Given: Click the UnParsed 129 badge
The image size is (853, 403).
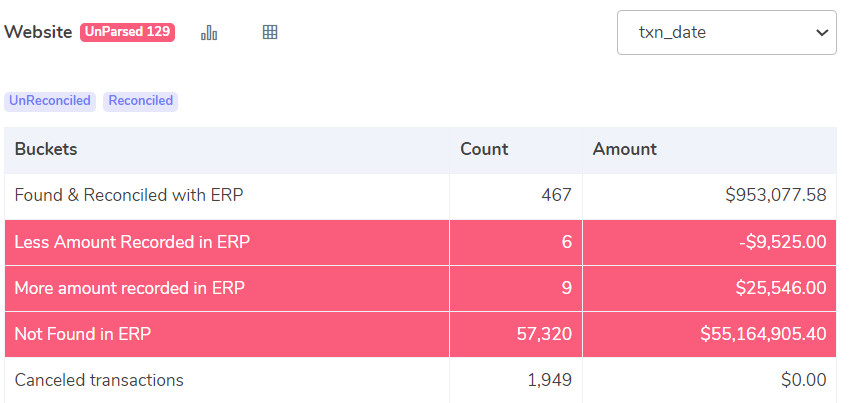Looking at the screenshot, I should 127,32.
